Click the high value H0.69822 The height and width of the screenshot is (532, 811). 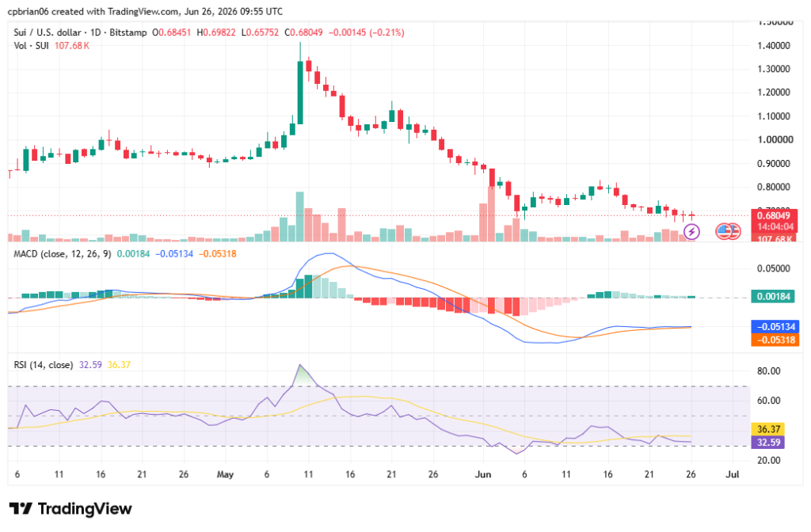[x=216, y=32]
